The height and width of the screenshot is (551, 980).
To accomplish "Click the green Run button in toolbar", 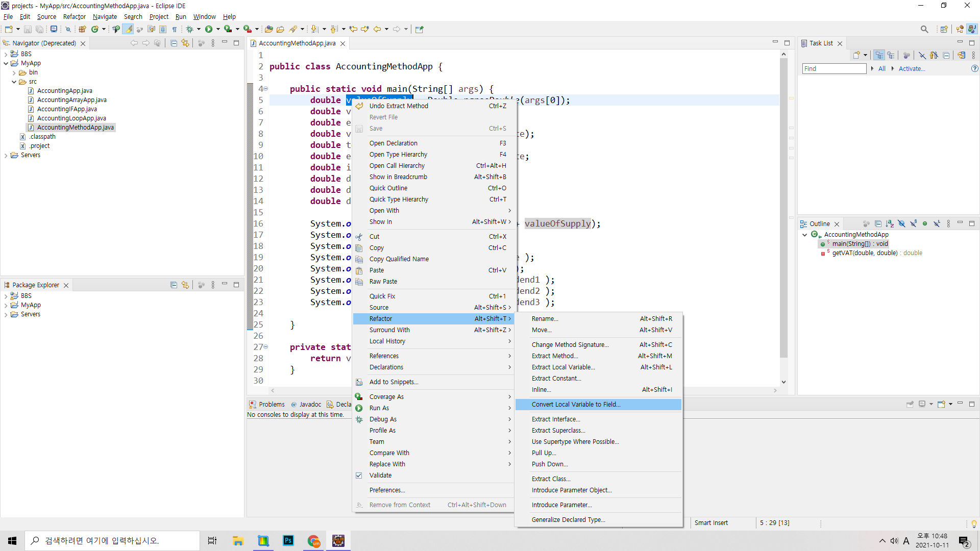I will pos(208,29).
